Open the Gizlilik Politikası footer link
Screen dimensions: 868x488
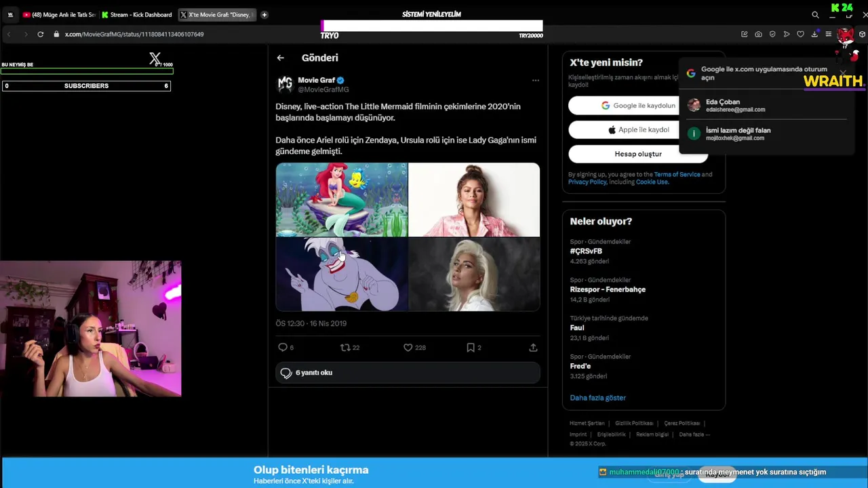(x=634, y=424)
